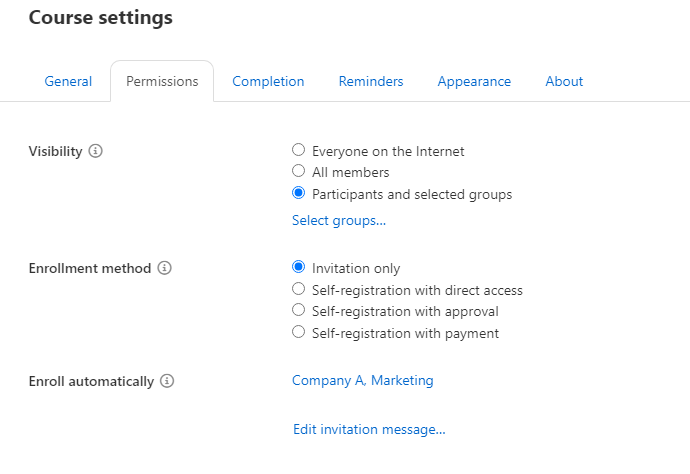Image resolution: width=690 pixels, height=474 pixels.
Task: Click the info icon beside Enroll automatically
Action: (168, 381)
